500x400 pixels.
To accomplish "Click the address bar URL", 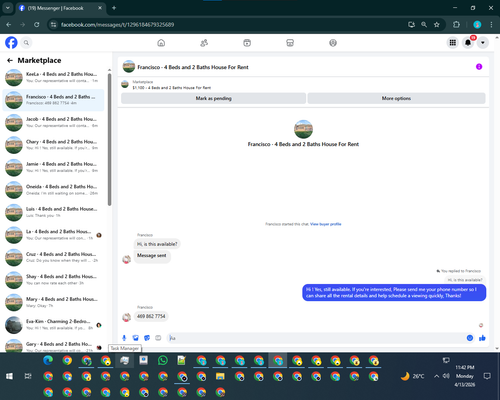I will coord(117,25).
